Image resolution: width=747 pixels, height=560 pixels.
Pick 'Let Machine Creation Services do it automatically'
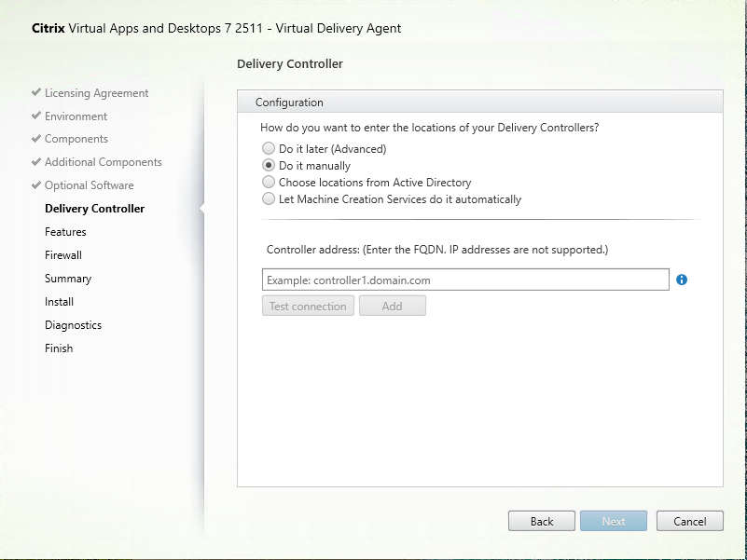point(270,199)
